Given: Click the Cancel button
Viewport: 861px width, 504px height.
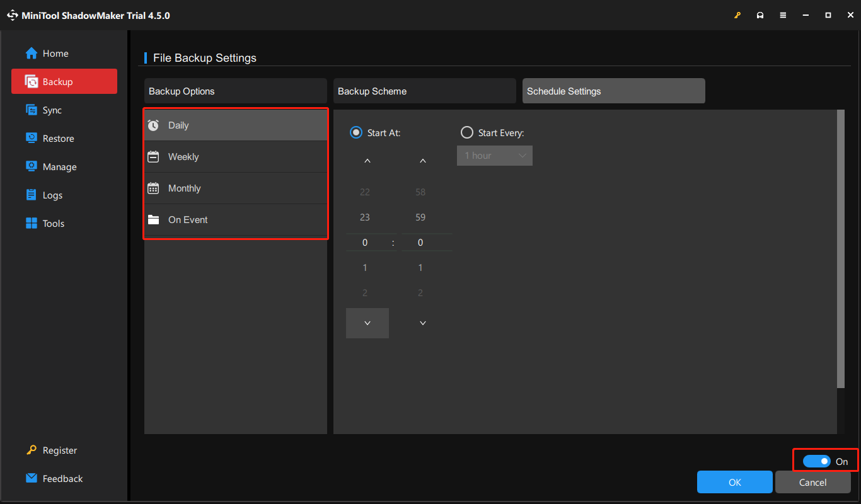Looking at the screenshot, I should [x=812, y=483].
